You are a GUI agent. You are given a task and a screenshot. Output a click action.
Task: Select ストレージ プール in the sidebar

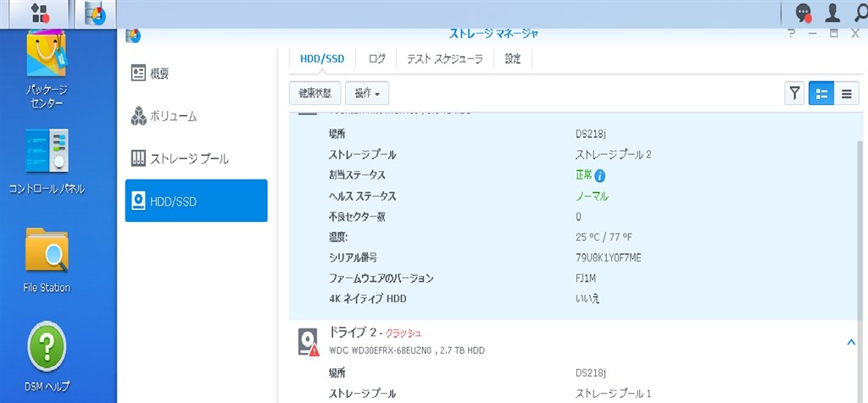(197, 159)
